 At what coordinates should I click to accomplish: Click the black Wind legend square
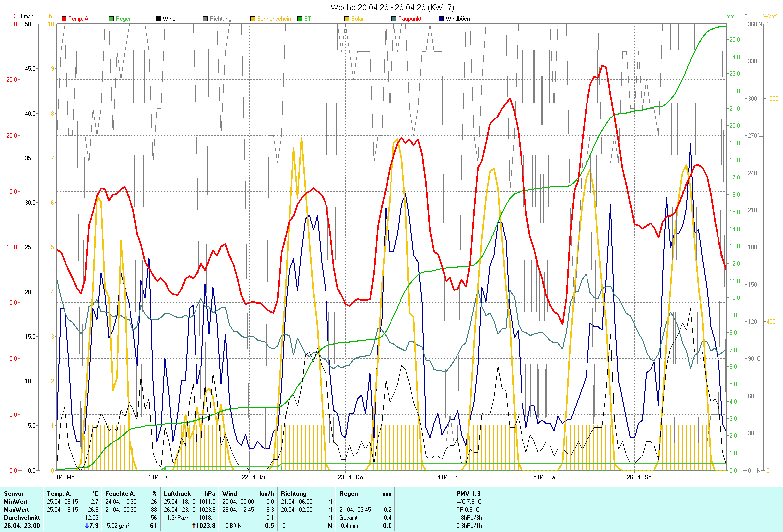pyautogui.click(x=158, y=19)
